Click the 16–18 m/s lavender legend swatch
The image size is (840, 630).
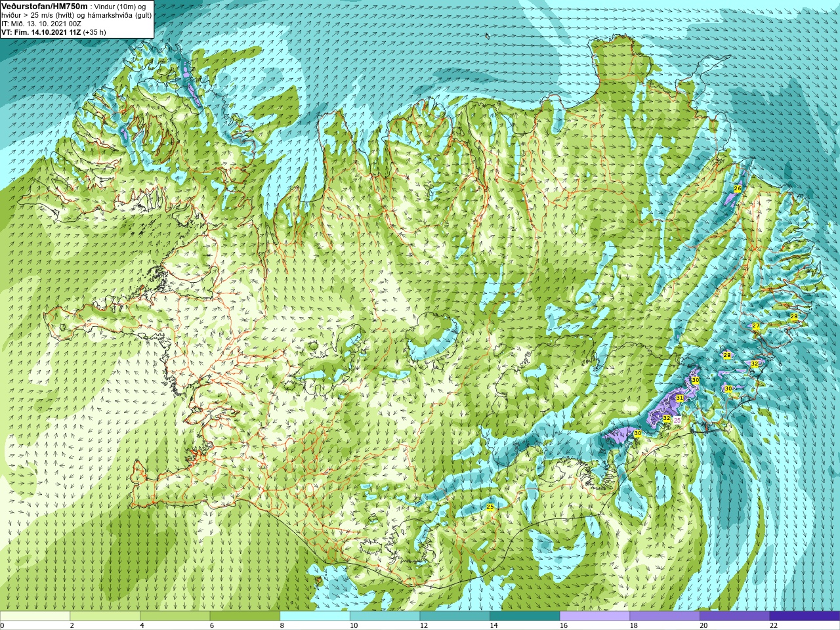click(x=595, y=616)
